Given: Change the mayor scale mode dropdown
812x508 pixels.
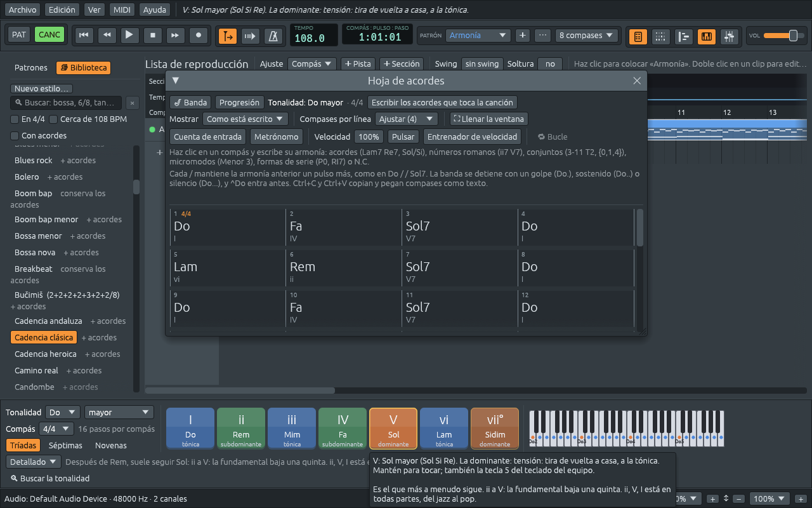Looking at the screenshot, I should pos(119,412).
